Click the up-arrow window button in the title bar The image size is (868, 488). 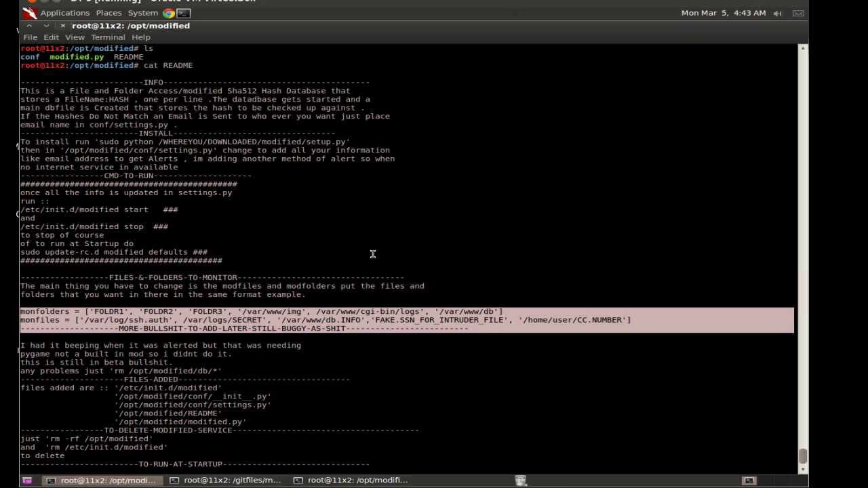pyautogui.click(x=29, y=26)
